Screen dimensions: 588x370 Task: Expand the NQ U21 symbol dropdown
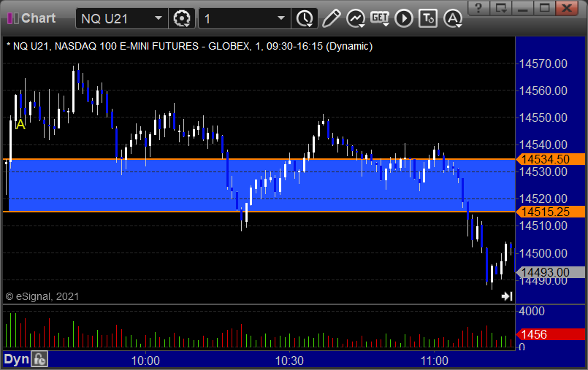pos(159,18)
